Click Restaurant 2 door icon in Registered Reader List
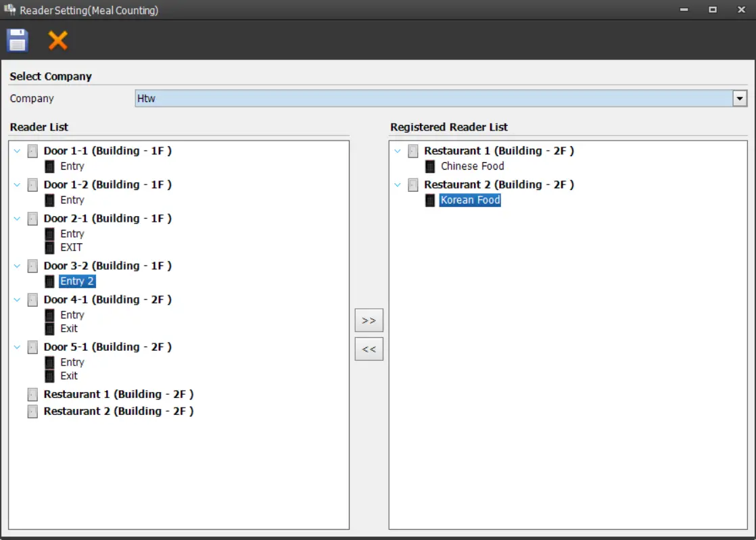The width and height of the screenshot is (756, 540). pyautogui.click(x=412, y=185)
